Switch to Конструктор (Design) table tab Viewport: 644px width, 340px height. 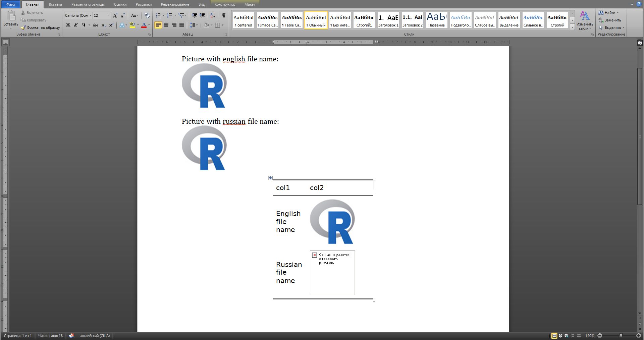pos(225,4)
